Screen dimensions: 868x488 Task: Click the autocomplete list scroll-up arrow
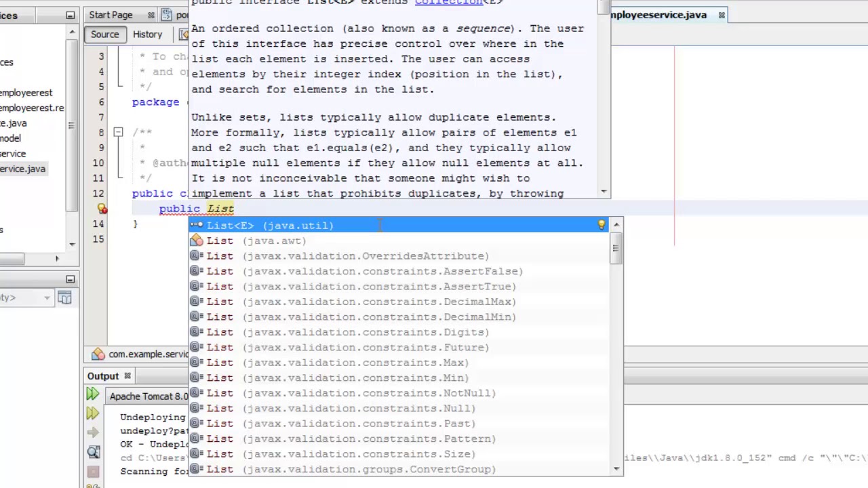(616, 224)
